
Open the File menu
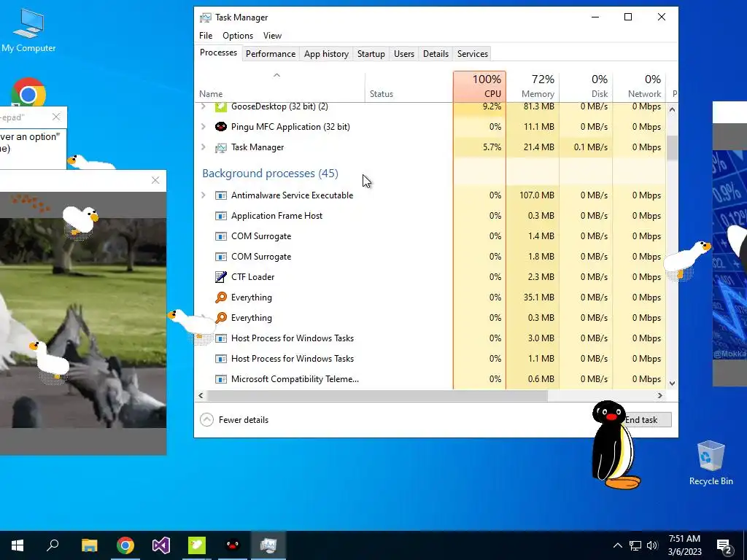click(x=206, y=36)
